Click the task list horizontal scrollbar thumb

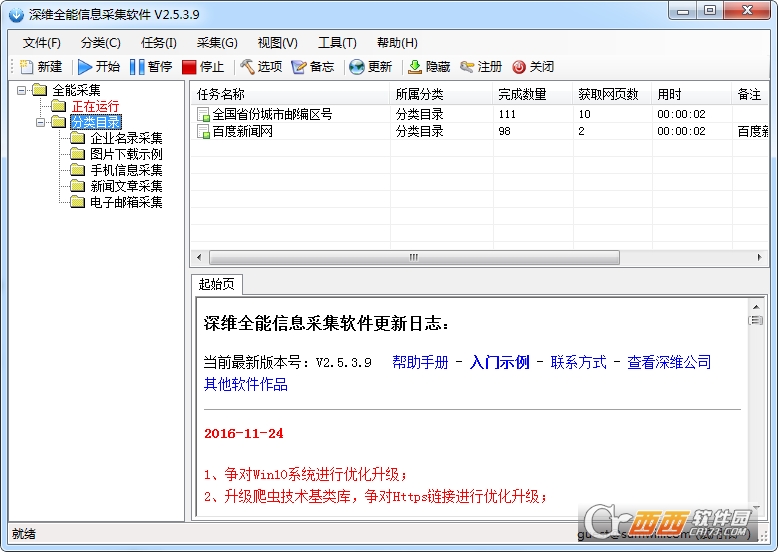click(414, 257)
